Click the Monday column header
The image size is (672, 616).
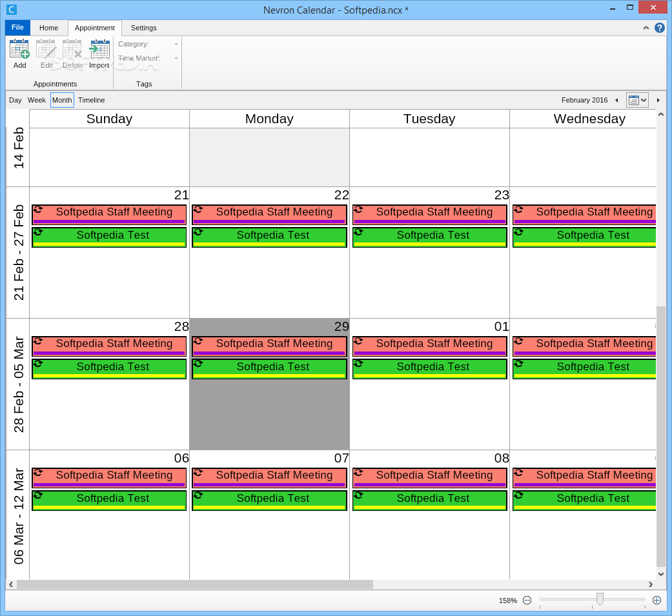point(270,119)
